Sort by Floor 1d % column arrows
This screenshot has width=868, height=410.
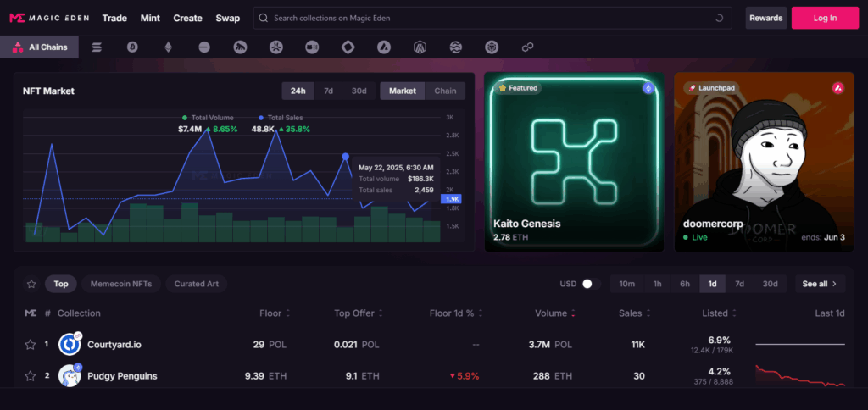480,313
